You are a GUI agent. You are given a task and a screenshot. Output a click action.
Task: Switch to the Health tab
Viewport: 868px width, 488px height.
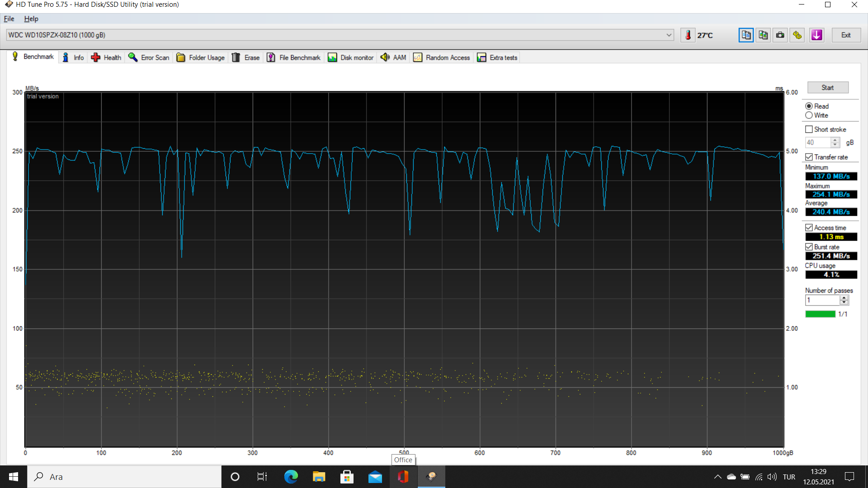point(107,57)
